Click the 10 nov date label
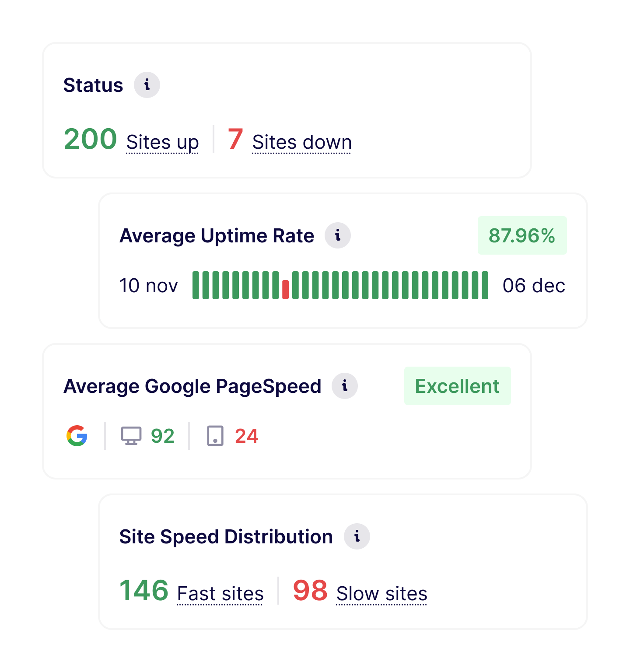 (148, 285)
